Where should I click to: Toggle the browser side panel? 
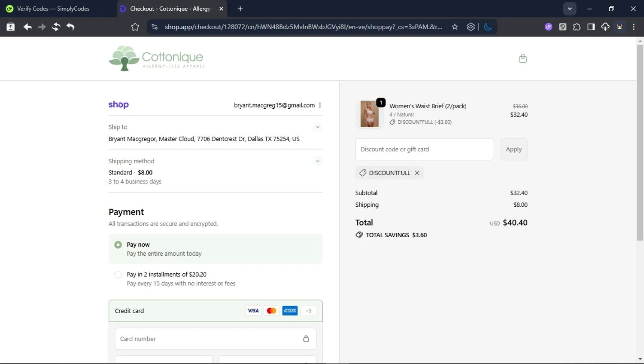point(591,27)
